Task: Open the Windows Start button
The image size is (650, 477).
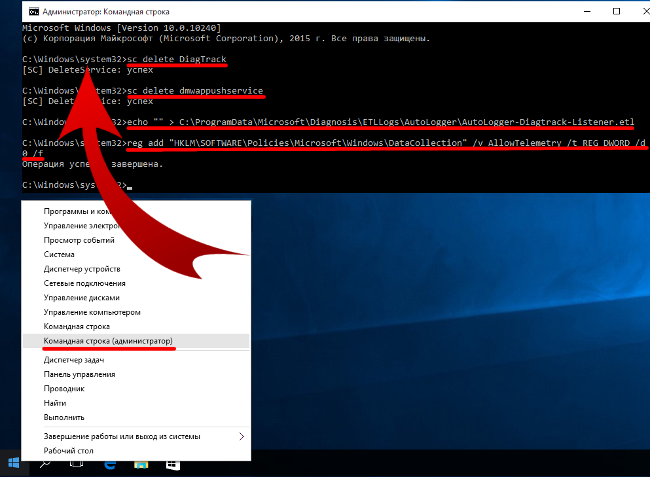Action: (x=13, y=463)
